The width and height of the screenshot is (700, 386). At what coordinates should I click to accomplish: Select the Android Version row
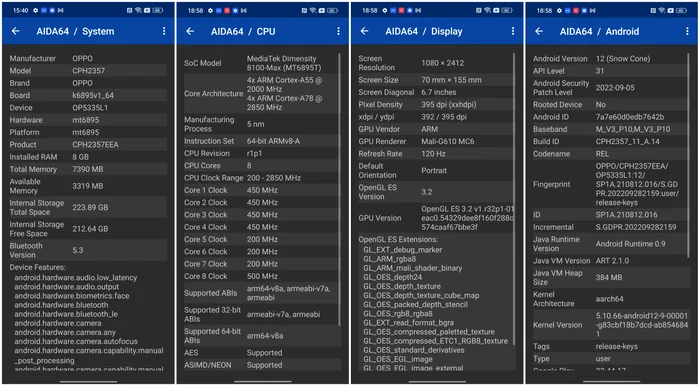pyautogui.click(x=610, y=58)
